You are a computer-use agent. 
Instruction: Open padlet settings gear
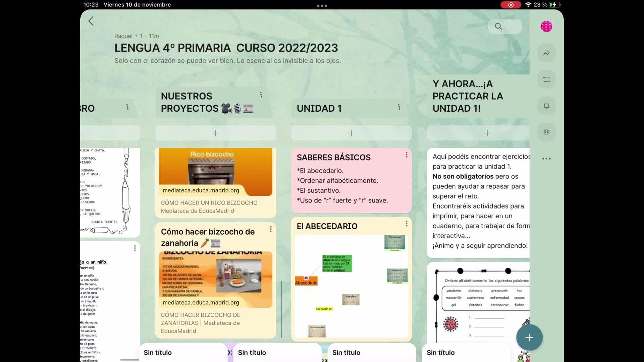(546, 132)
